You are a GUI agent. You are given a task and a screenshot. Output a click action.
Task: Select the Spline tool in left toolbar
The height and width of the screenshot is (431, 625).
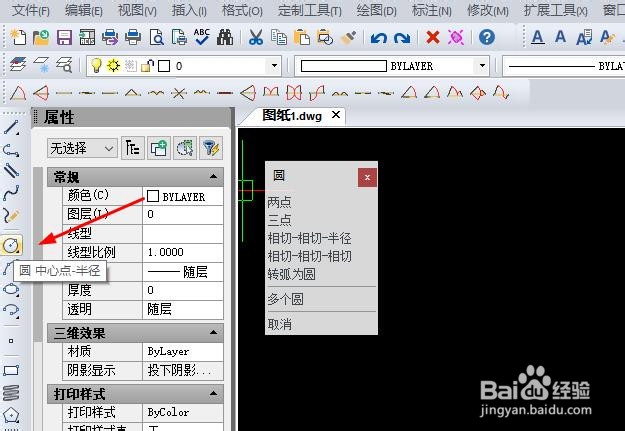pyautogui.click(x=11, y=193)
